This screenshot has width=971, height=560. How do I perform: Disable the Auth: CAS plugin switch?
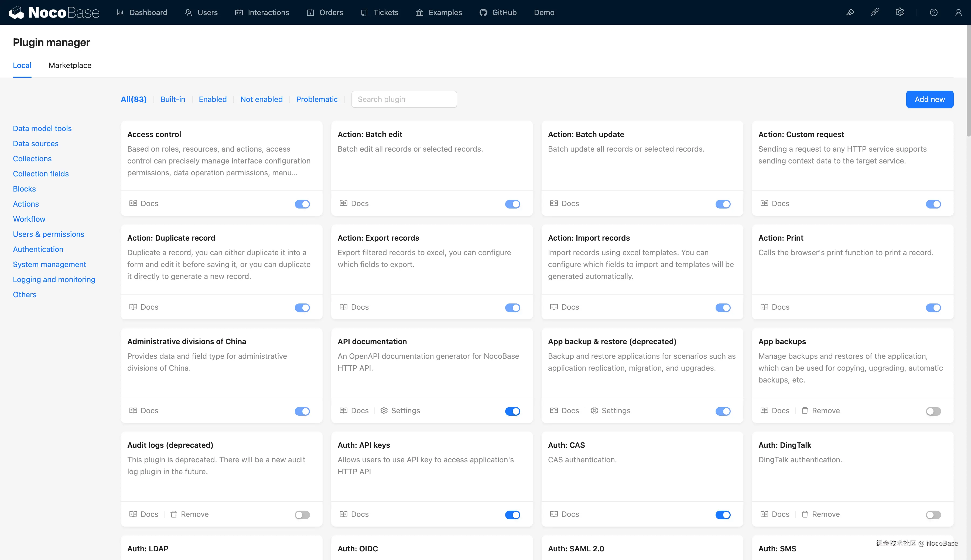[723, 515]
